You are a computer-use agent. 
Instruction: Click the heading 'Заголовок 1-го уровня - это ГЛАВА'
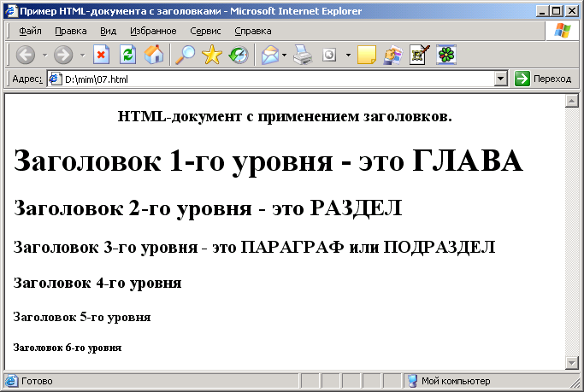(x=268, y=161)
